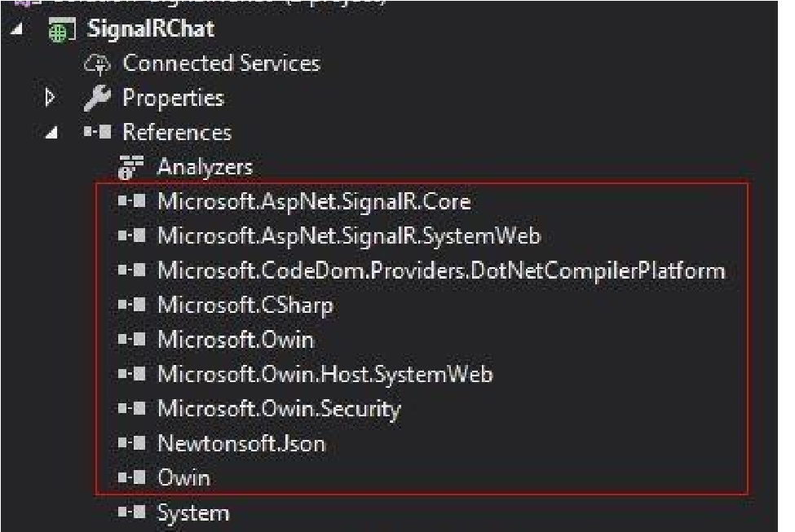Select the Connected Services item
Screen dimensions: 795x532
click(x=222, y=64)
